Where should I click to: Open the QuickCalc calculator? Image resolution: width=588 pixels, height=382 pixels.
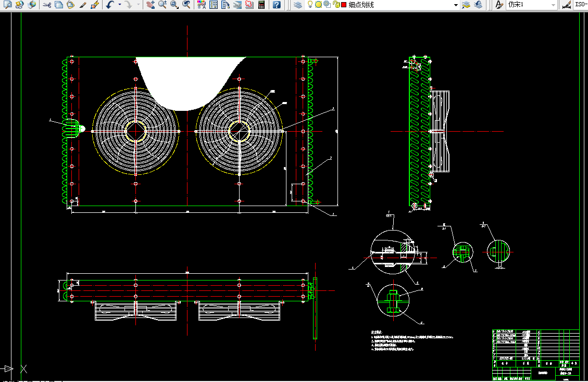tap(261, 5)
